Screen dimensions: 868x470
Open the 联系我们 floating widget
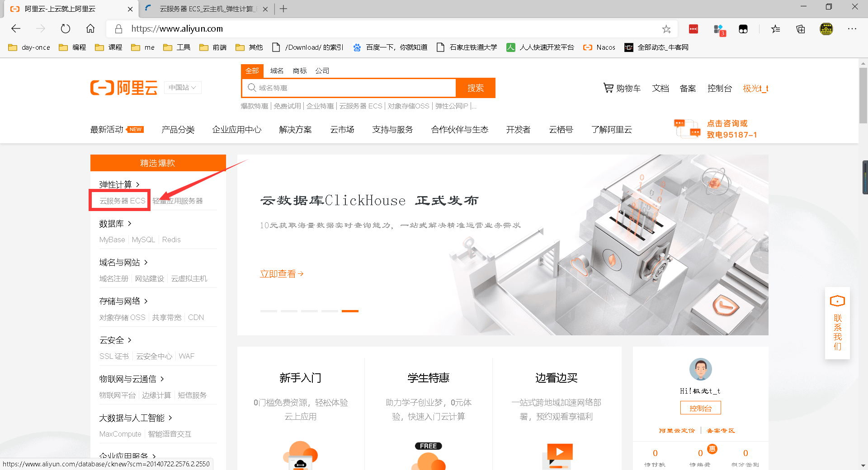837,323
